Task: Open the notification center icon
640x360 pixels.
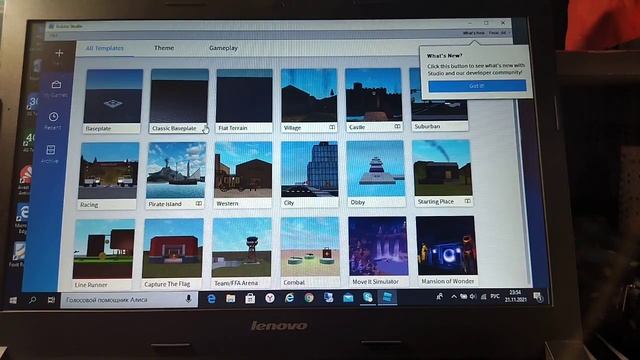Action: tap(538, 298)
